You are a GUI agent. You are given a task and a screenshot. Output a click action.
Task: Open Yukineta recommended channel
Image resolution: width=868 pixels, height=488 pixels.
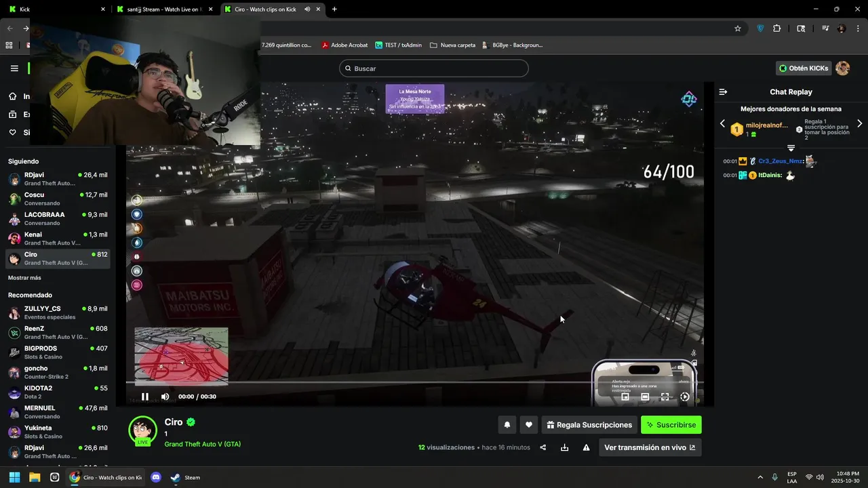pos(58,432)
